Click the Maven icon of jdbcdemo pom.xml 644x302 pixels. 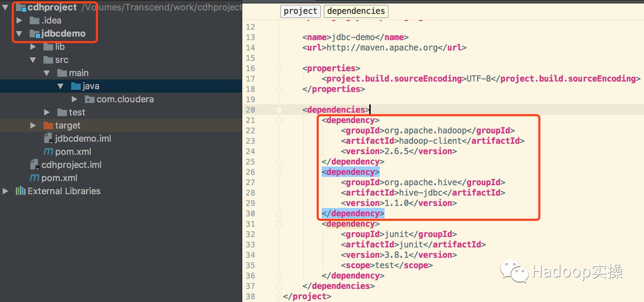pos(48,152)
